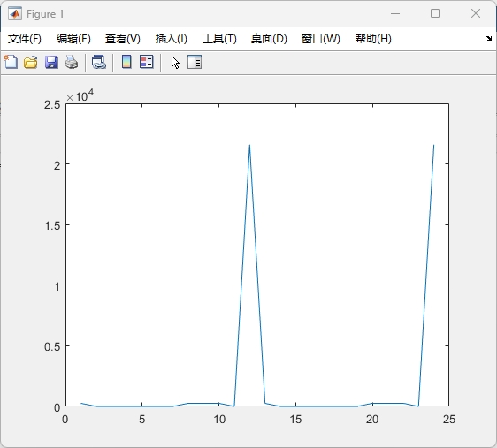Print the figure using printer icon

point(72,62)
